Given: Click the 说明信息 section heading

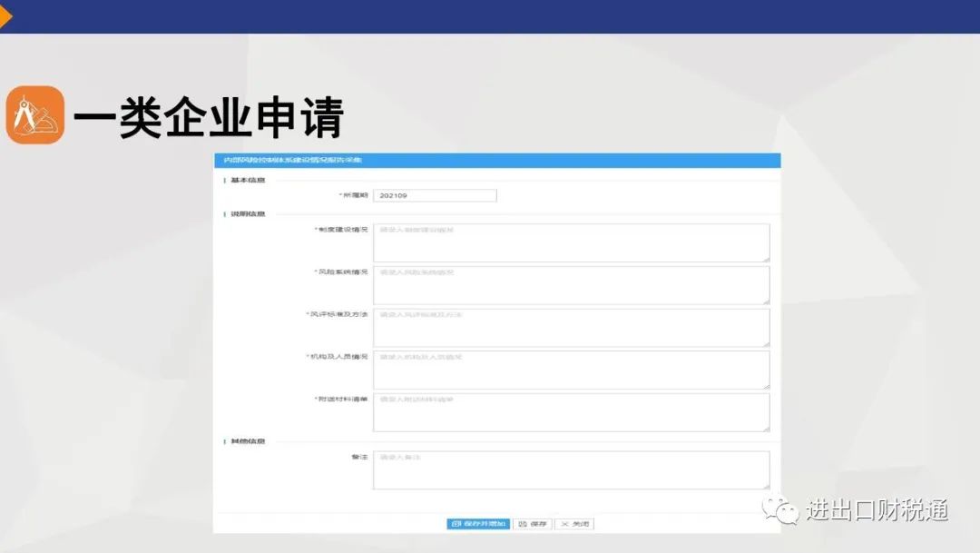Looking at the screenshot, I should pyautogui.click(x=248, y=214).
